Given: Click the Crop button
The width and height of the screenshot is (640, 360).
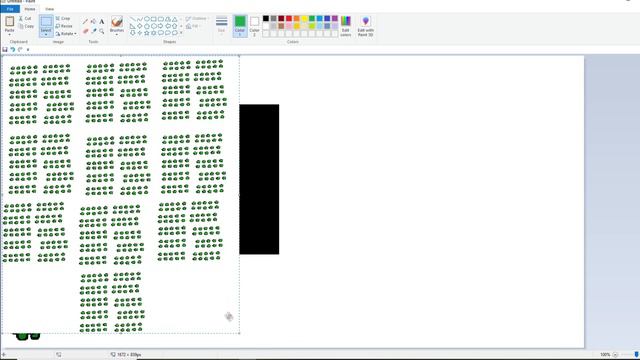Looking at the screenshot, I should coord(63,19).
